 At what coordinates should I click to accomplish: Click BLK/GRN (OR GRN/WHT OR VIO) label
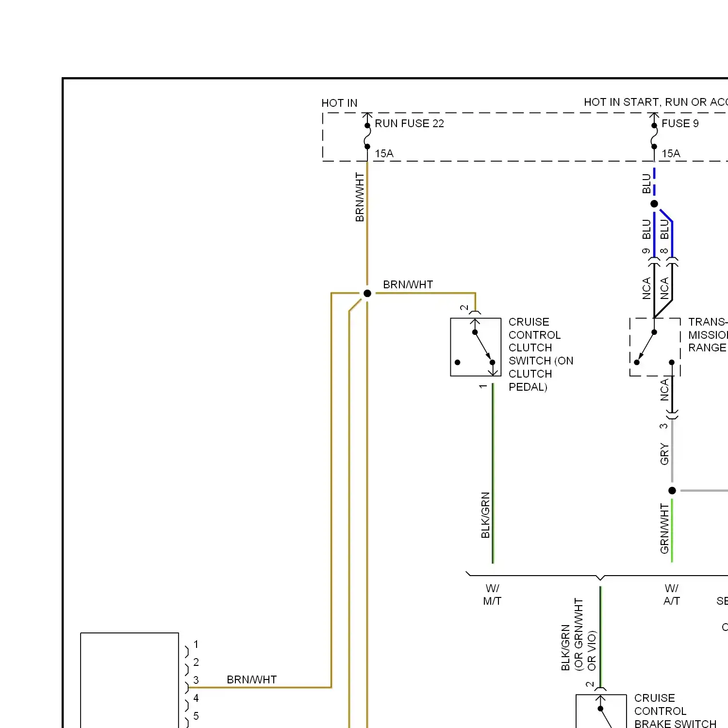(x=579, y=635)
